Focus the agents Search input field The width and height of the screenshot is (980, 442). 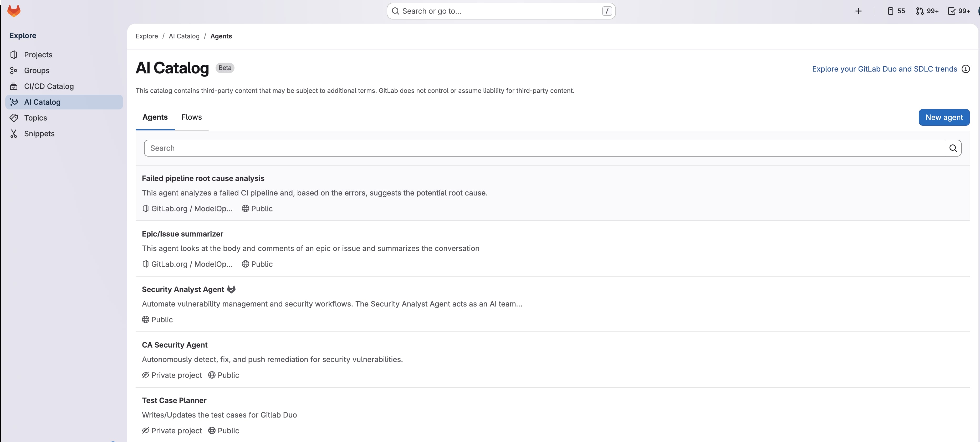pos(544,148)
